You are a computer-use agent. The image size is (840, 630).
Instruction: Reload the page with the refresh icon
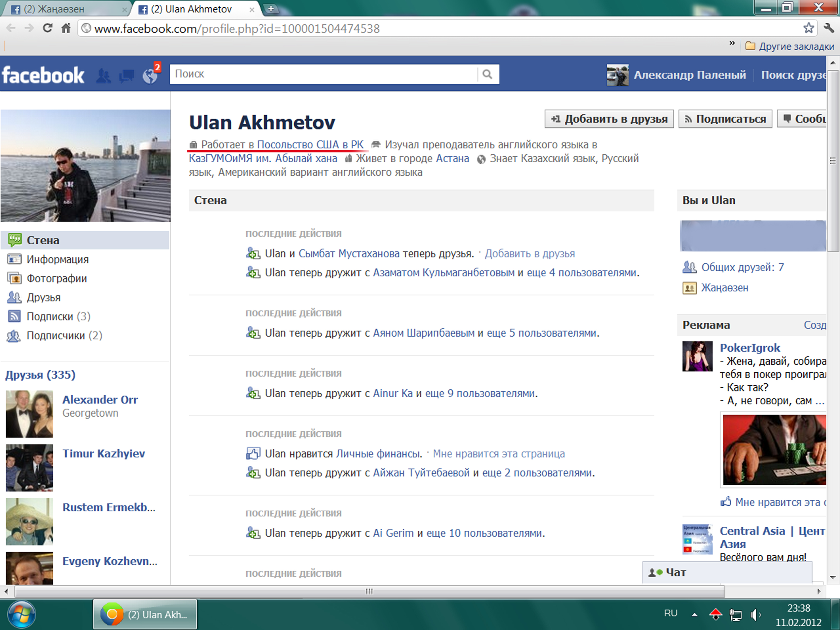[47, 28]
